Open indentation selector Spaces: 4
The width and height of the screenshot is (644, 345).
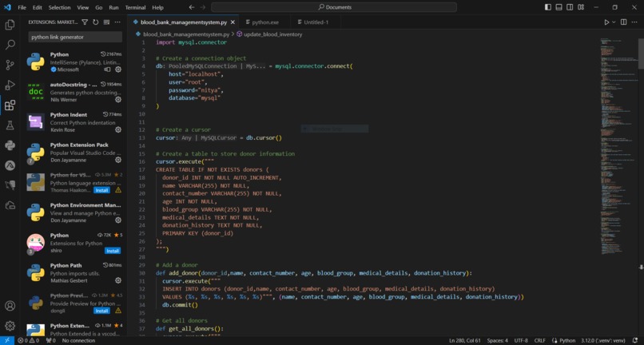pos(497,340)
